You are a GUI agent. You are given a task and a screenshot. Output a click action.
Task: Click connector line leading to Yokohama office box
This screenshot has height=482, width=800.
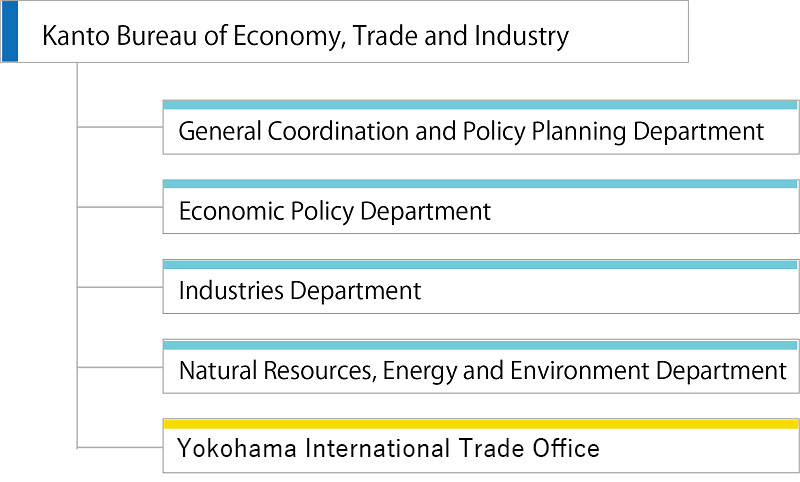(120, 448)
